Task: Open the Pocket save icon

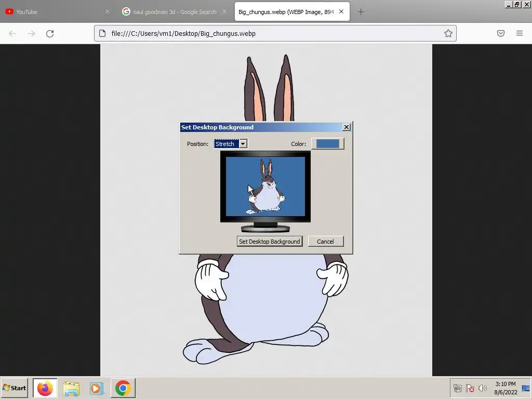Action: click(501, 33)
